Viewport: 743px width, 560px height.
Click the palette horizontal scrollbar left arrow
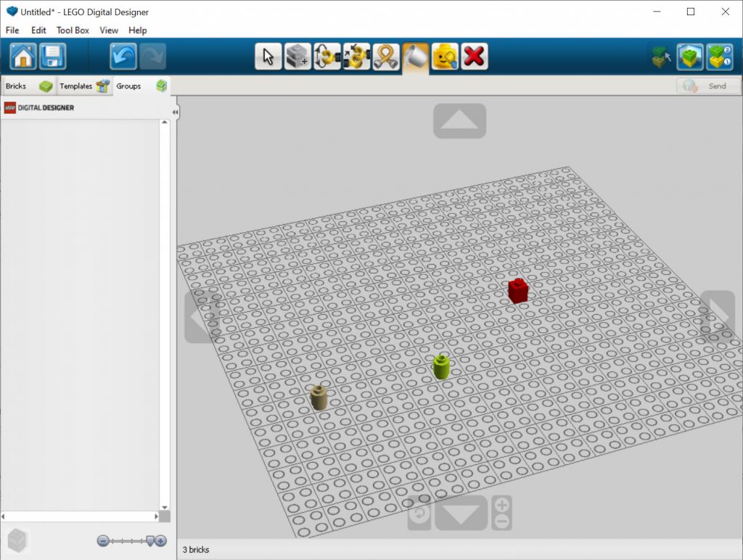click(4, 516)
